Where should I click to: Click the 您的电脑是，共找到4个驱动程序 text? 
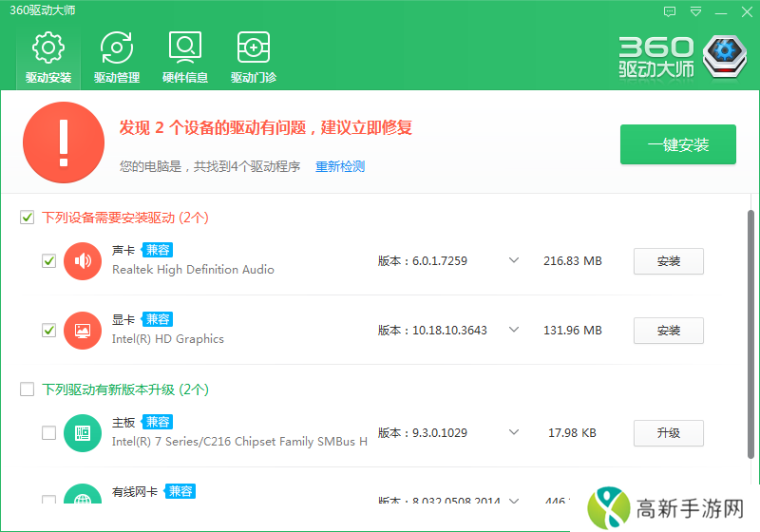click(x=210, y=166)
